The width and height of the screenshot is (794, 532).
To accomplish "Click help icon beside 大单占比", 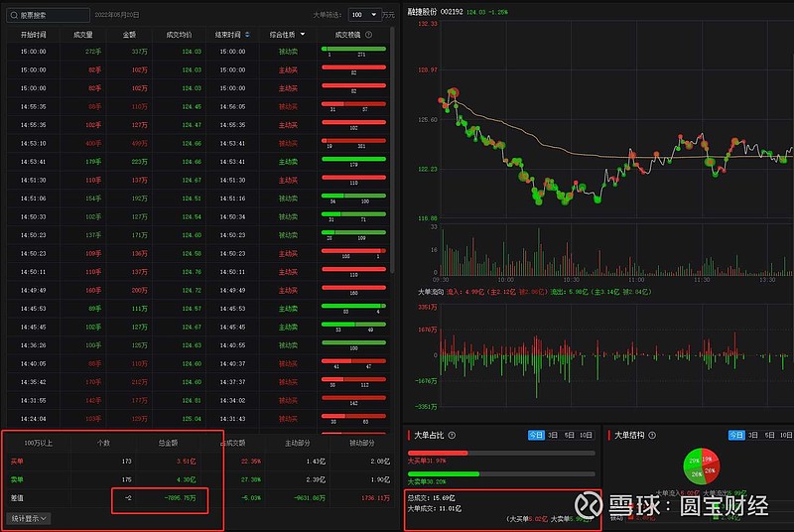I will point(452,436).
